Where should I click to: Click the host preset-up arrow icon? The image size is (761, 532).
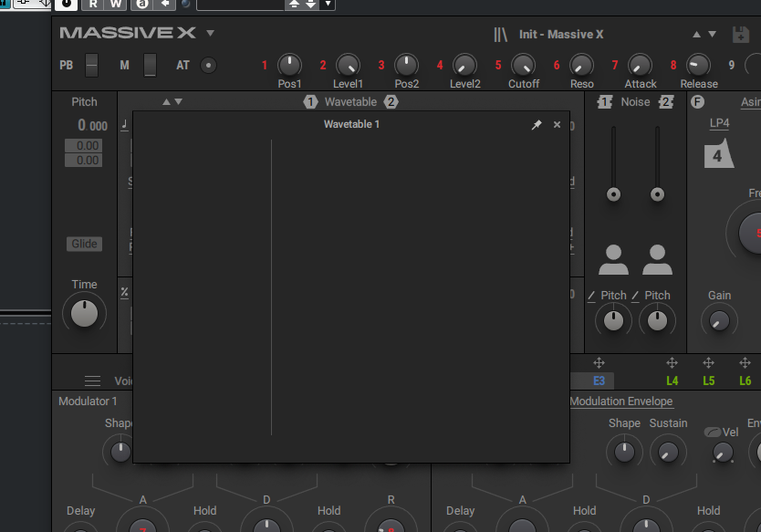coord(294,5)
